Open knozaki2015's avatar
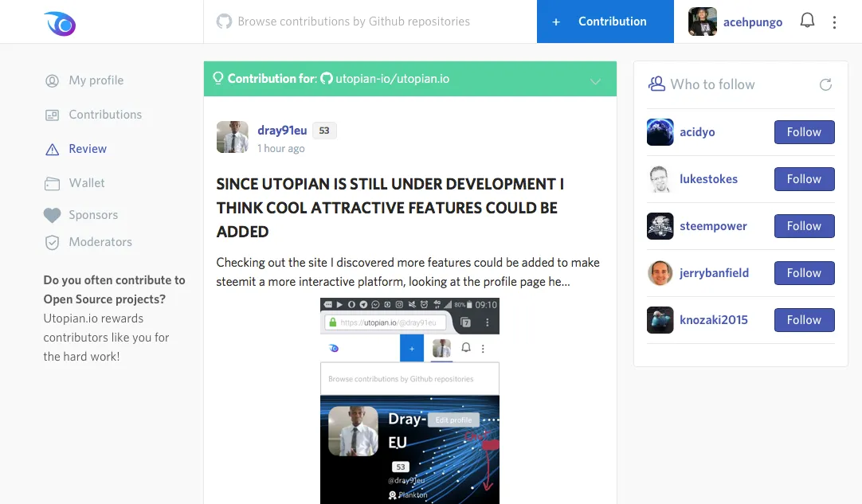 [x=660, y=320]
